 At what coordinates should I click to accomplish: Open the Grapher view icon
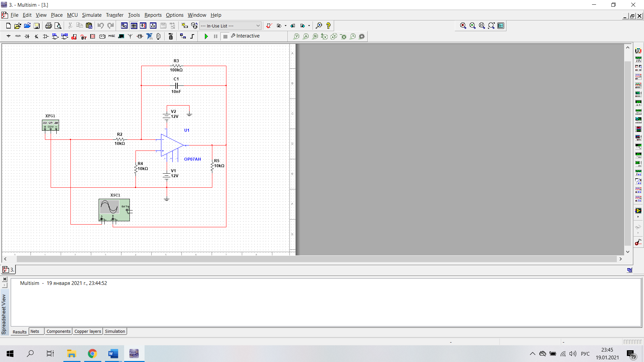[153, 25]
